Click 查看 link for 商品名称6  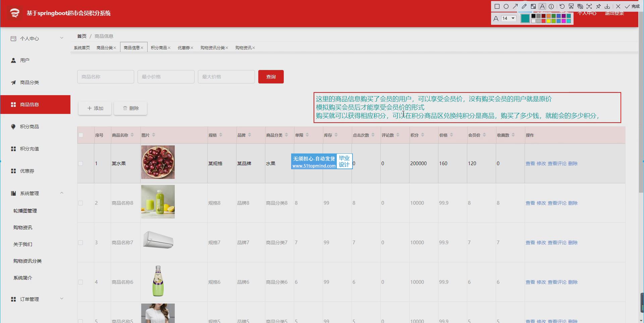(530, 282)
